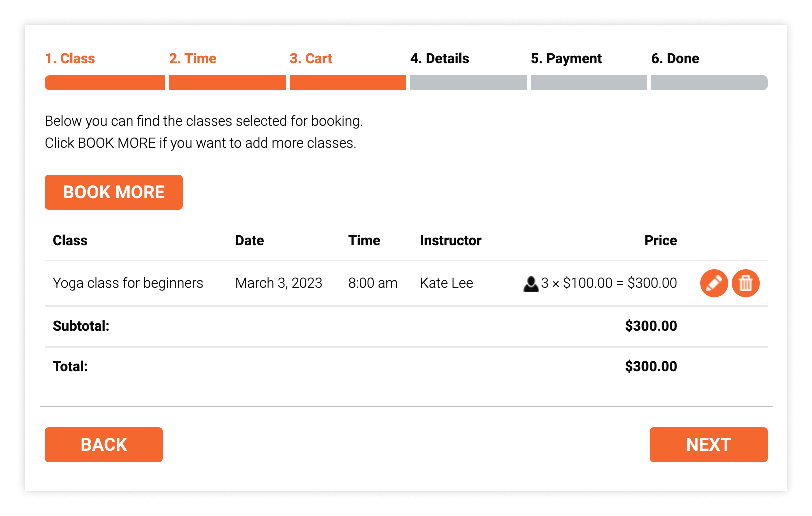Select the 3. Cart step label
Screen dimensions: 812x516
tap(311, 59)
